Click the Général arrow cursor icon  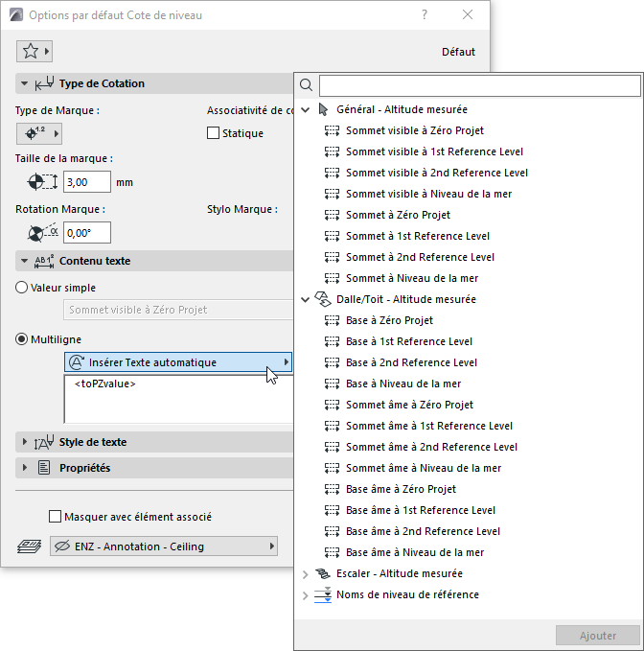tap(323, 109)
